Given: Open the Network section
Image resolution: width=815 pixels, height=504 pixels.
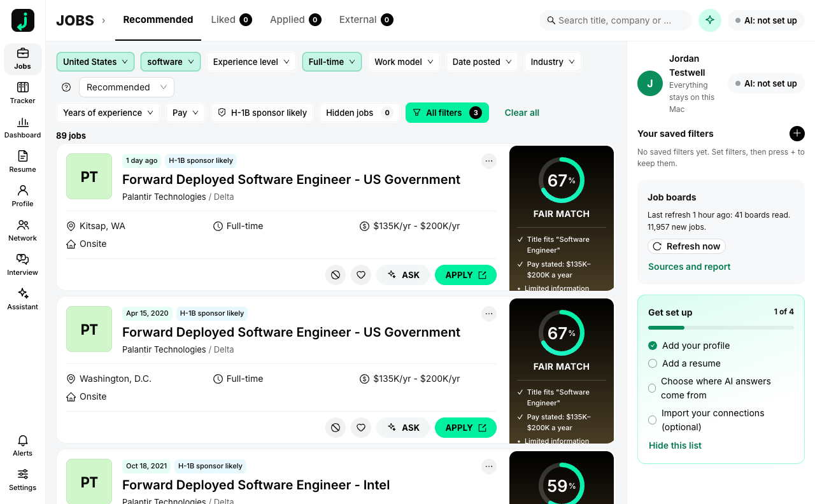Looking at the screenshot, I should [23, 230].
